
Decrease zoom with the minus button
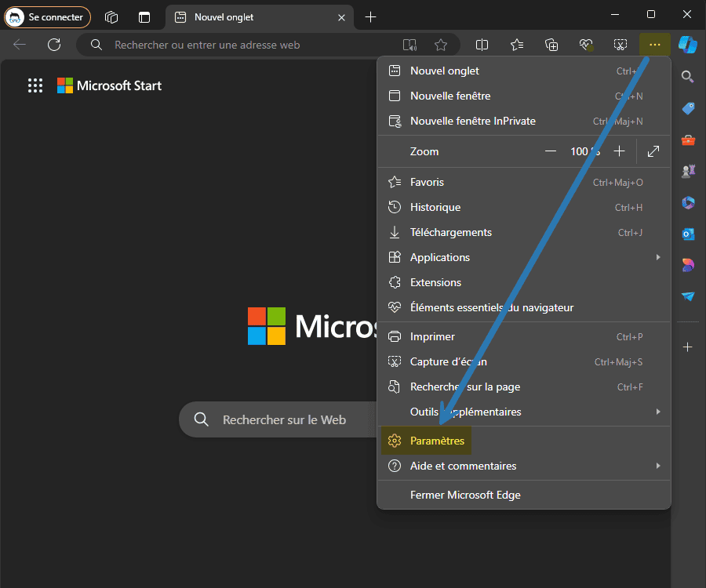(550, 151)
